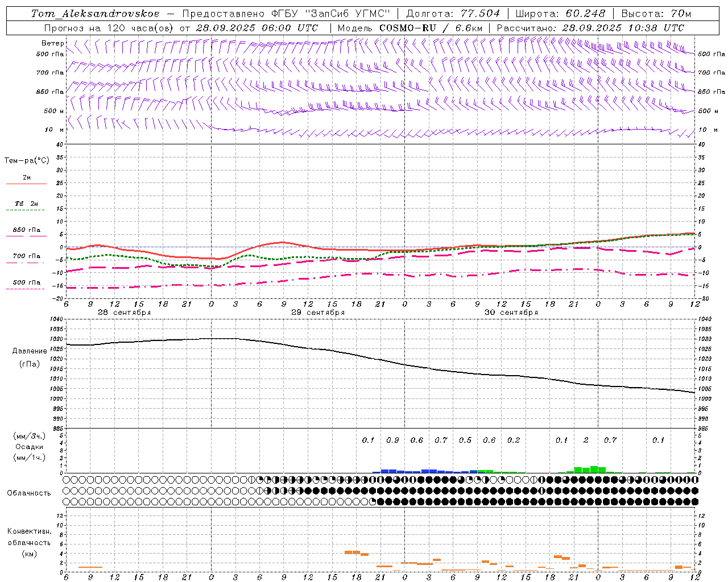Click the Давление pressure panel label
728x582 pixels.
pyautogui.click(x=30, y=351)
